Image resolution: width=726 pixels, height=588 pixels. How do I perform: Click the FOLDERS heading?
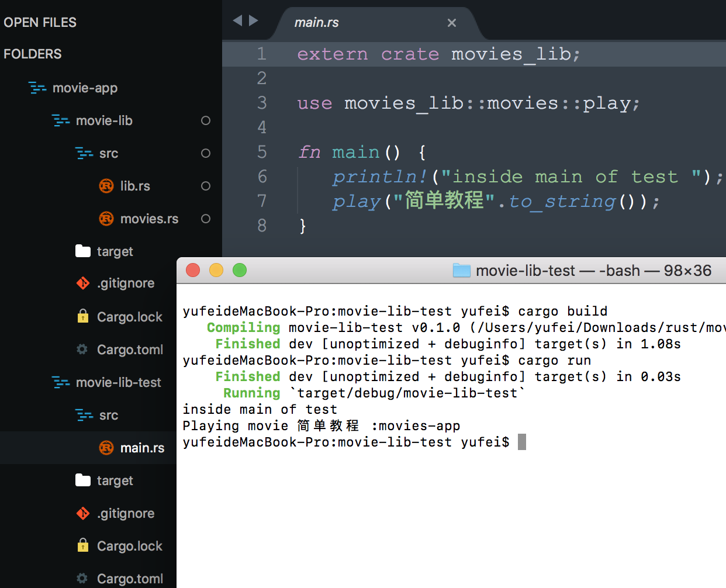[32, 54]
